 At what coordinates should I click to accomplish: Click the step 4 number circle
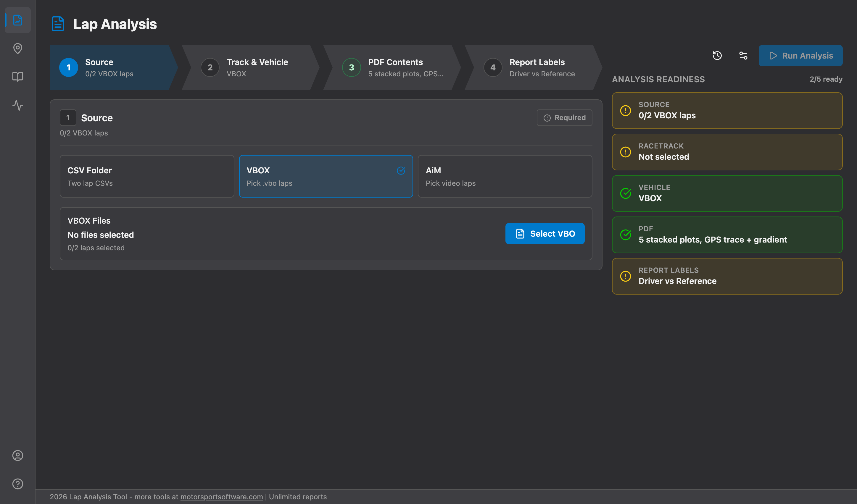493,67
